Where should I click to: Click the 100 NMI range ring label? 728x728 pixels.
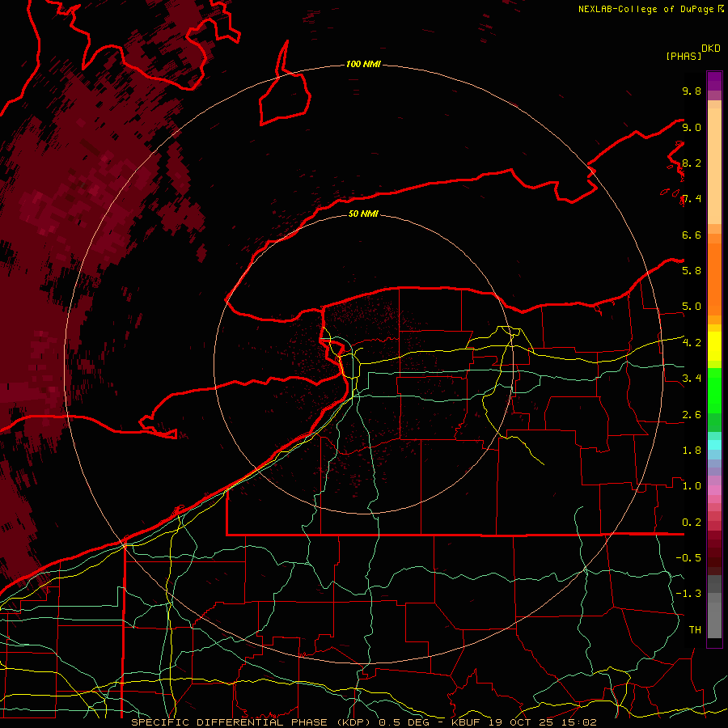click(363, 64)
